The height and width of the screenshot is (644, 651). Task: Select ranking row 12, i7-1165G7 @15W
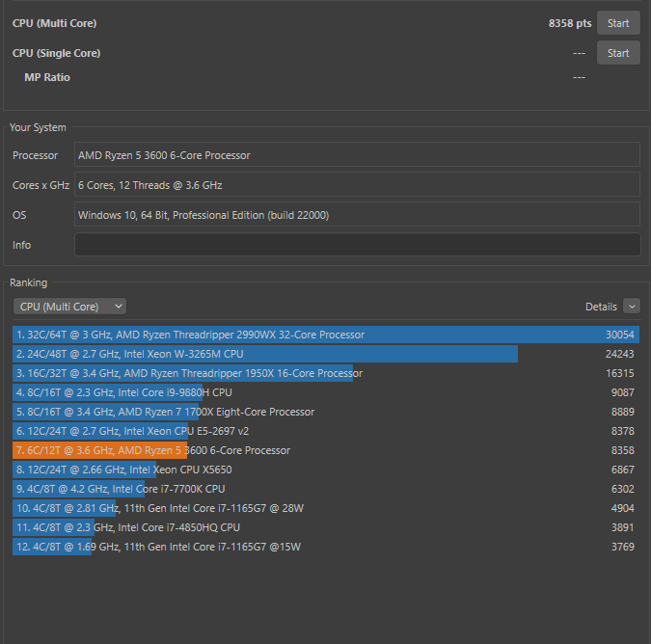pos(326,547)
